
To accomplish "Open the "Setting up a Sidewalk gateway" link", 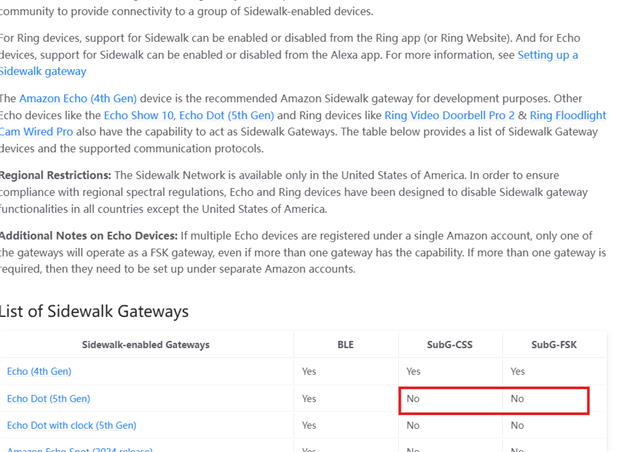I will coord(547,55).
